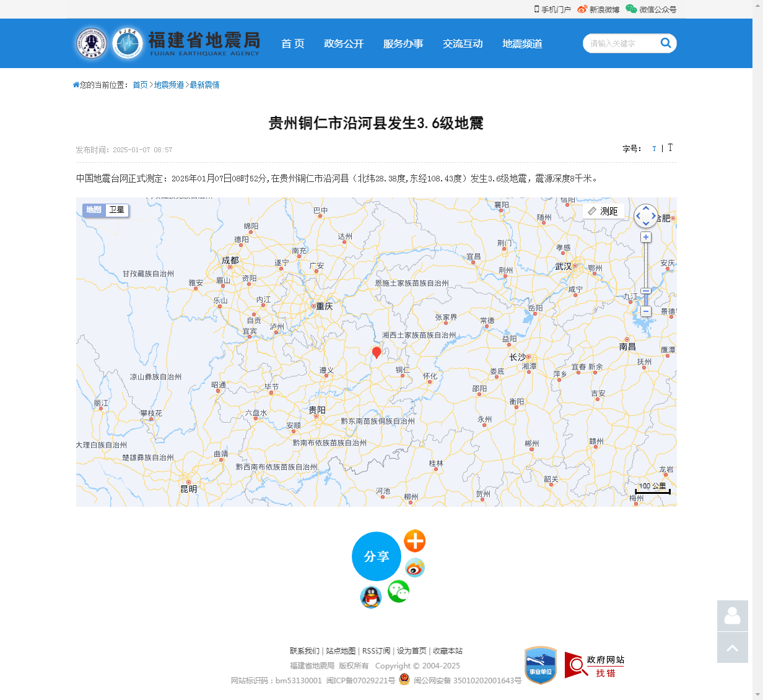Click the police badge icon in footer
This screenshot has height=700, width=763.
404,679
